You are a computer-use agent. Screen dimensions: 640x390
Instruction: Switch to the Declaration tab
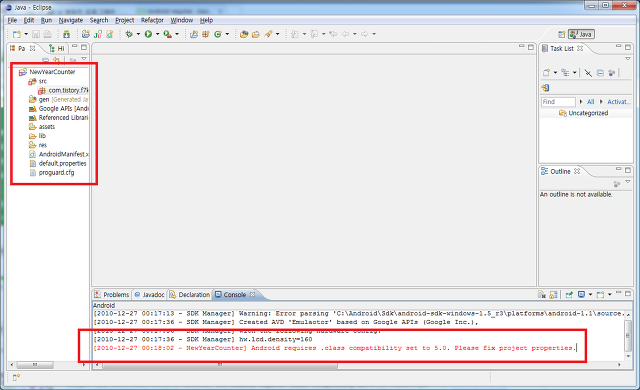pos(190,295)
